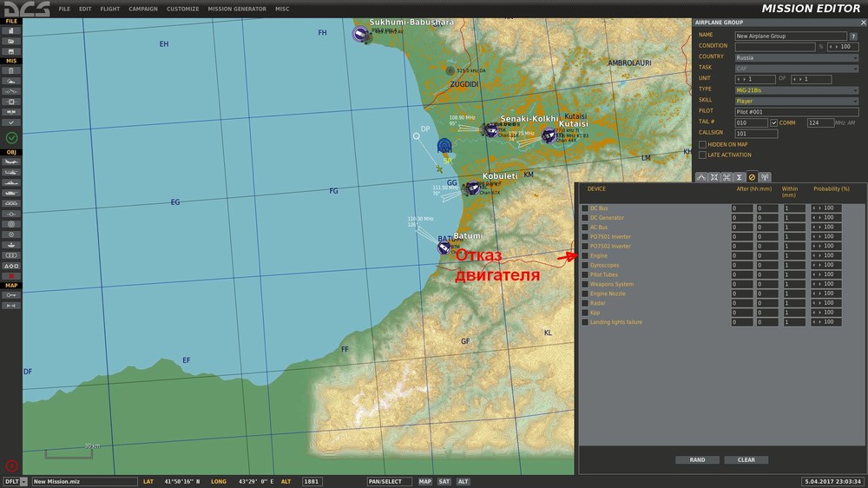Switch map view to SAT
The height and width of the screenshot is (488, 868).
point(444,481)
